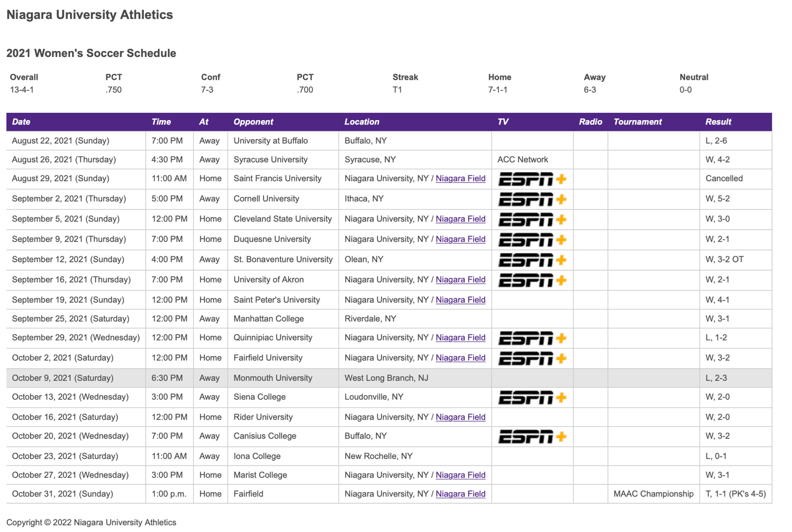Click ESPN+ logo in Siena College row
Image resolution: width=792 pixels, height=532 pixels.
coord(532,397)
